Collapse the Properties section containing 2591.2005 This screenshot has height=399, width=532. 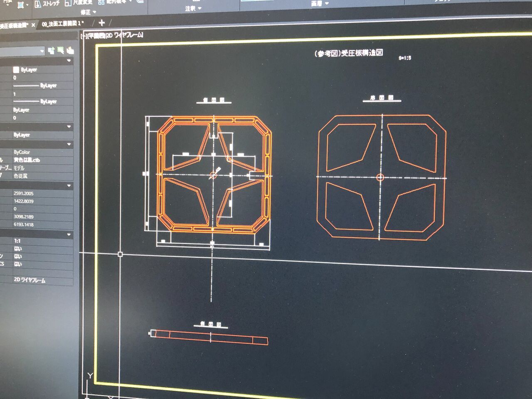point(69,186)
